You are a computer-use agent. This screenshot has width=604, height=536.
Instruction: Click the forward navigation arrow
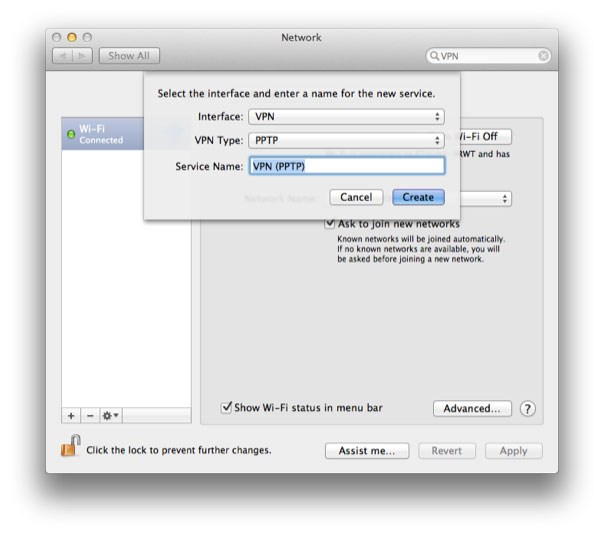[82, 56]
